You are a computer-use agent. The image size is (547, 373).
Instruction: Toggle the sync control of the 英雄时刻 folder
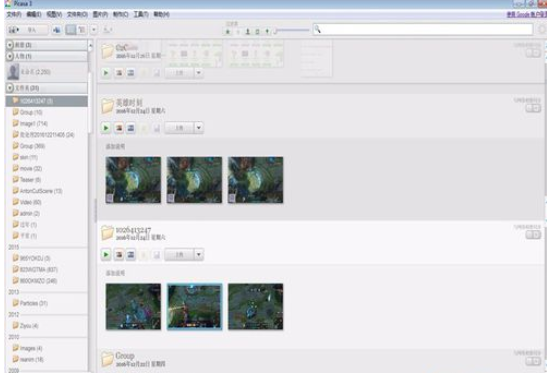coord(533,109)
